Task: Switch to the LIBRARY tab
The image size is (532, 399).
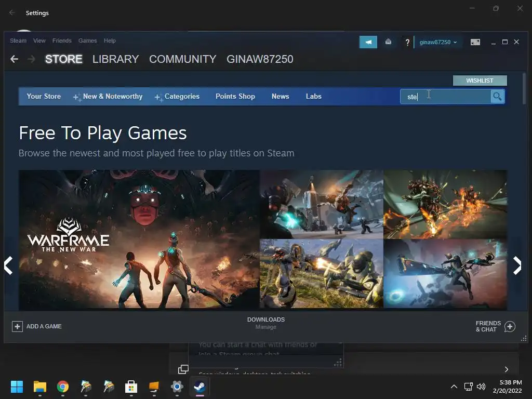Action: point(116,59)
